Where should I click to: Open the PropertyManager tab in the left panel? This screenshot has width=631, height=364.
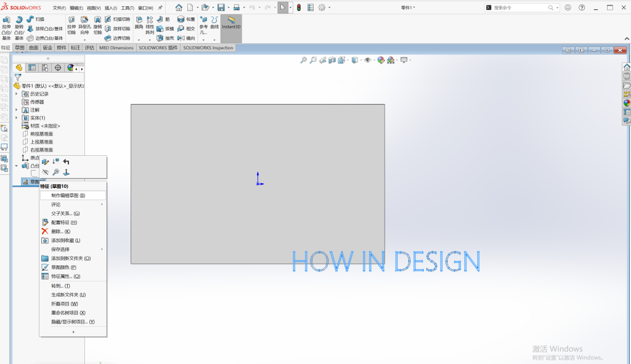coord(32,68)
